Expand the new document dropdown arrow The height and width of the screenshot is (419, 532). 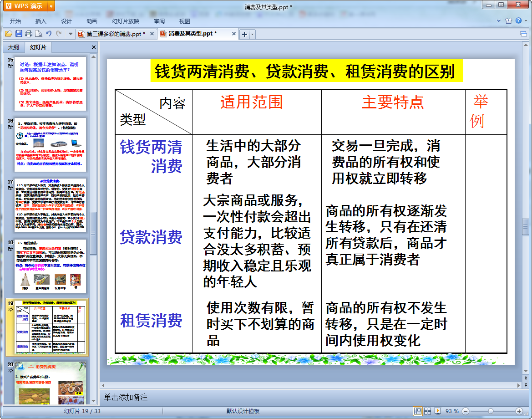pos(252,34)
